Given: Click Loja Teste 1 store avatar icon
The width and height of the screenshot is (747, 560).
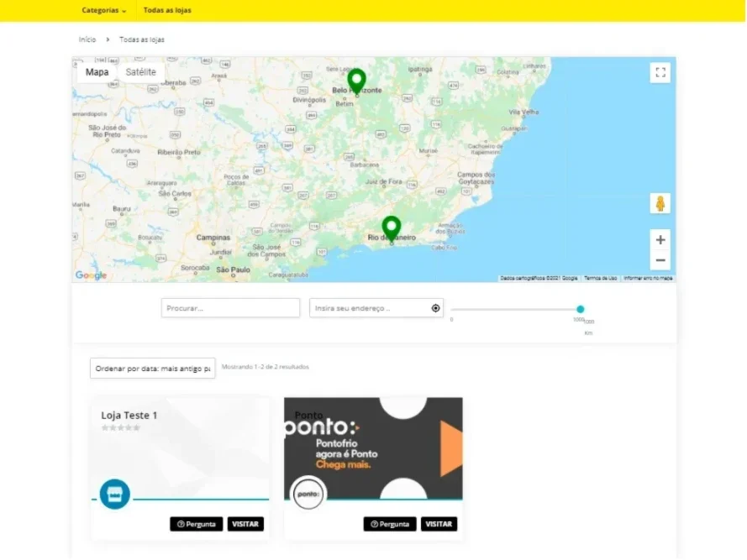Looking at the screenshot, I should 115,495.
